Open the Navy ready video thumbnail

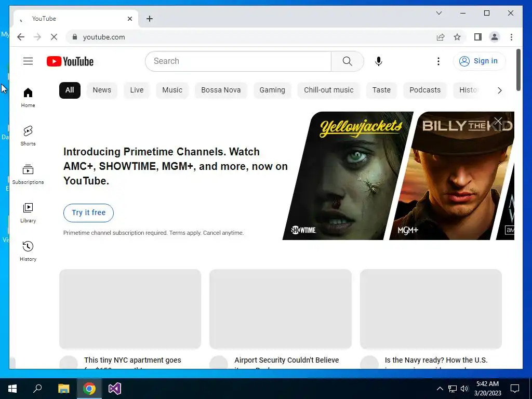tap(431, 309)
